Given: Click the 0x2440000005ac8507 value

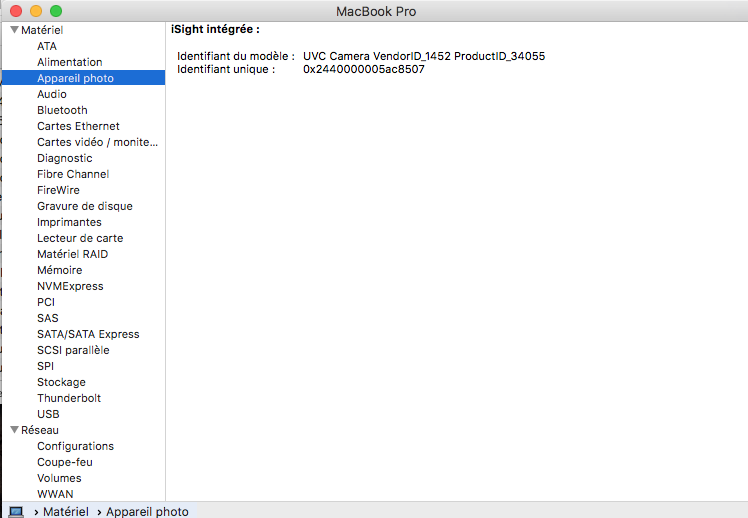Looking at the screenshot, I should [364, 69].
